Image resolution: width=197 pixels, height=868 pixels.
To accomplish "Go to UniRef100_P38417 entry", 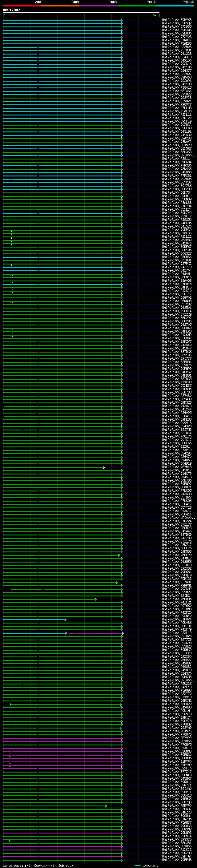I will pos(176,504).
